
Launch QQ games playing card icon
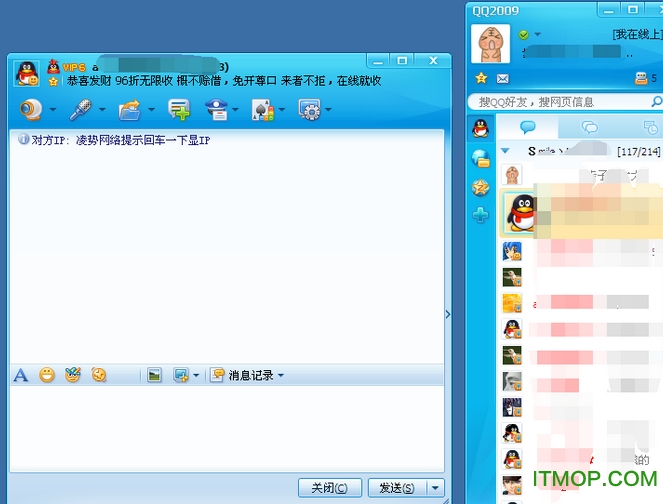[x=263, y=110]
